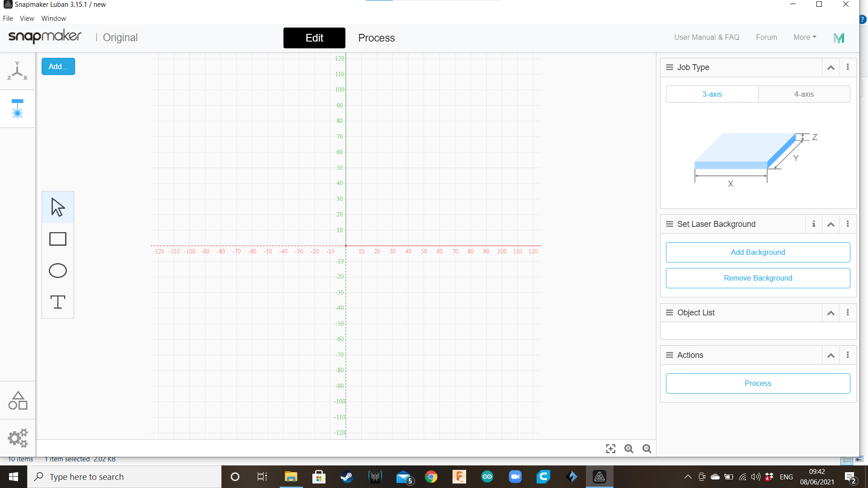Fit canvas view to screen
The height and width of the screenshot is (488, 868).
click(611, 449)
